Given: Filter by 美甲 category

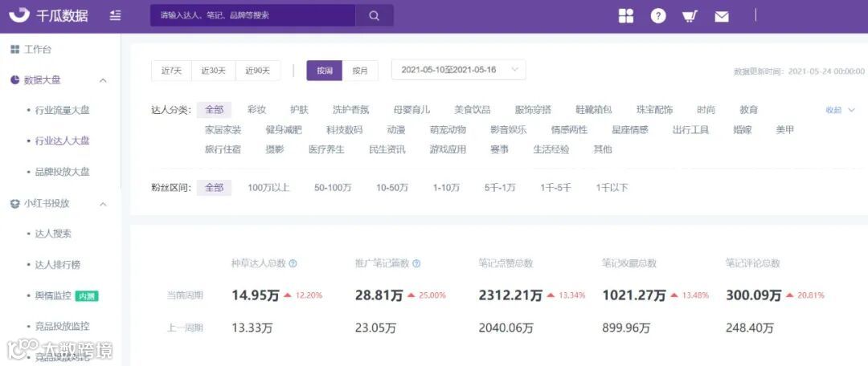Looking at the screenshot, I should (x=785, y=131).
